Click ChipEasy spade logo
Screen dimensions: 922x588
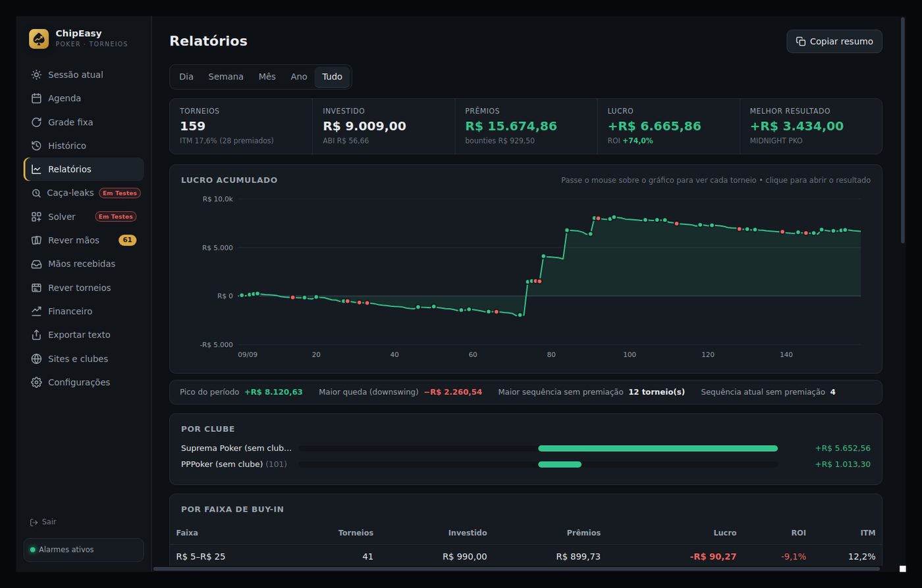(x=39, y=39)
